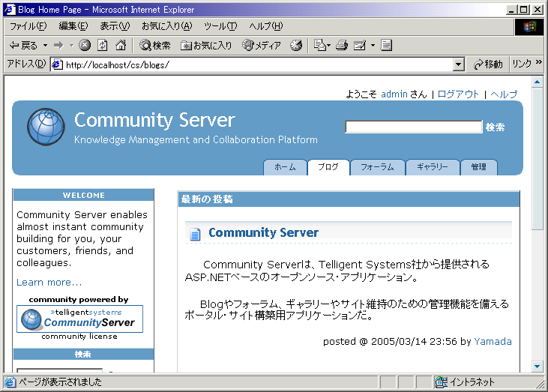Switch to the ギャラリー tab

click(x=433, y=167)
